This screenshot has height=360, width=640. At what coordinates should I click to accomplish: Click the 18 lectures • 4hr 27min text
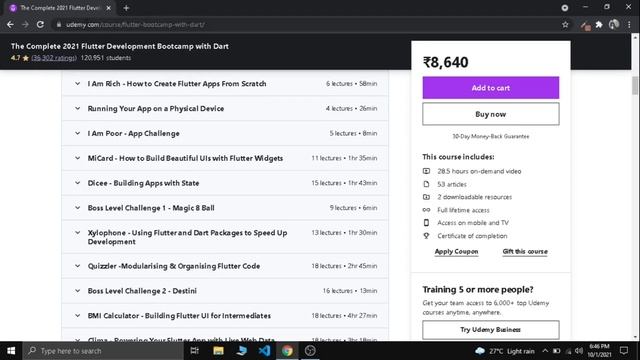coord(344,316)
